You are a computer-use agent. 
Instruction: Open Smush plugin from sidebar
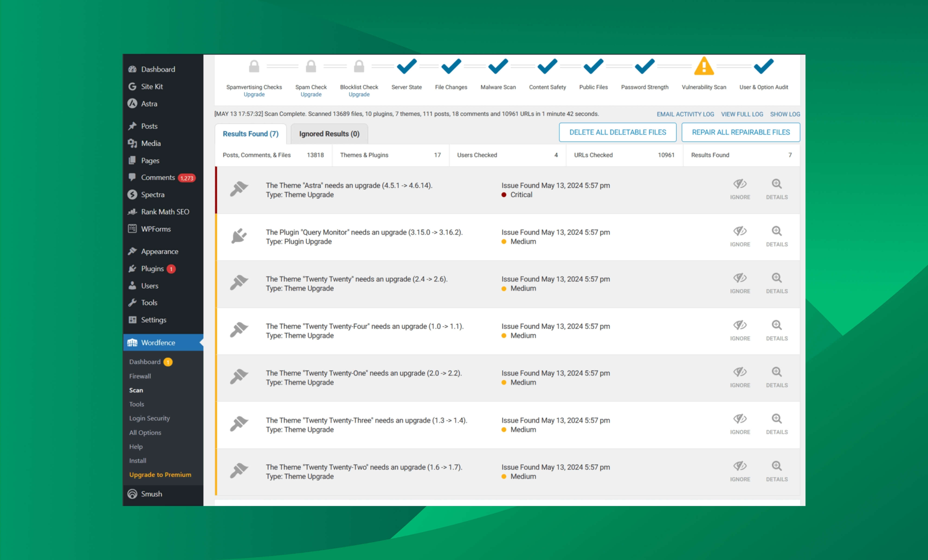(151, 494)
